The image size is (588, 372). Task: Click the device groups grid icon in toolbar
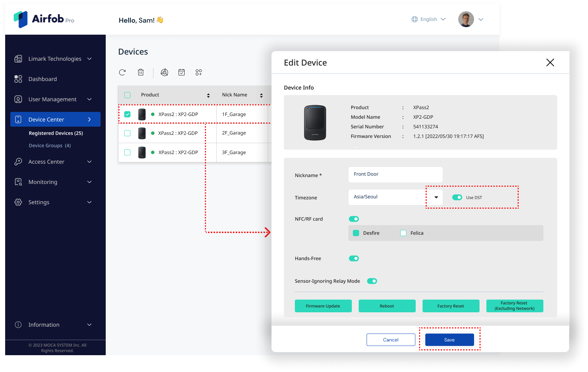(199, 72)
